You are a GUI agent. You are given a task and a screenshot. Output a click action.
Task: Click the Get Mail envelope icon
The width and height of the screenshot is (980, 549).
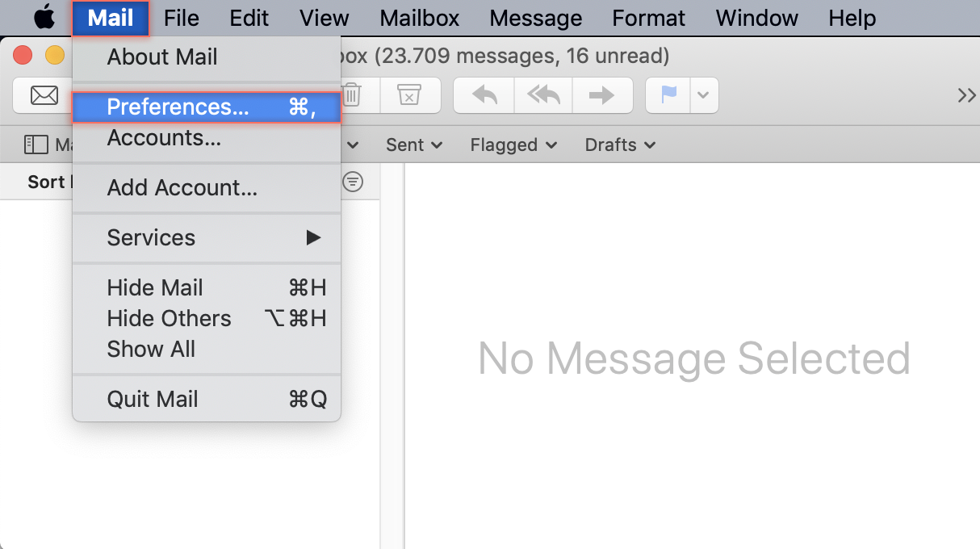44,95
